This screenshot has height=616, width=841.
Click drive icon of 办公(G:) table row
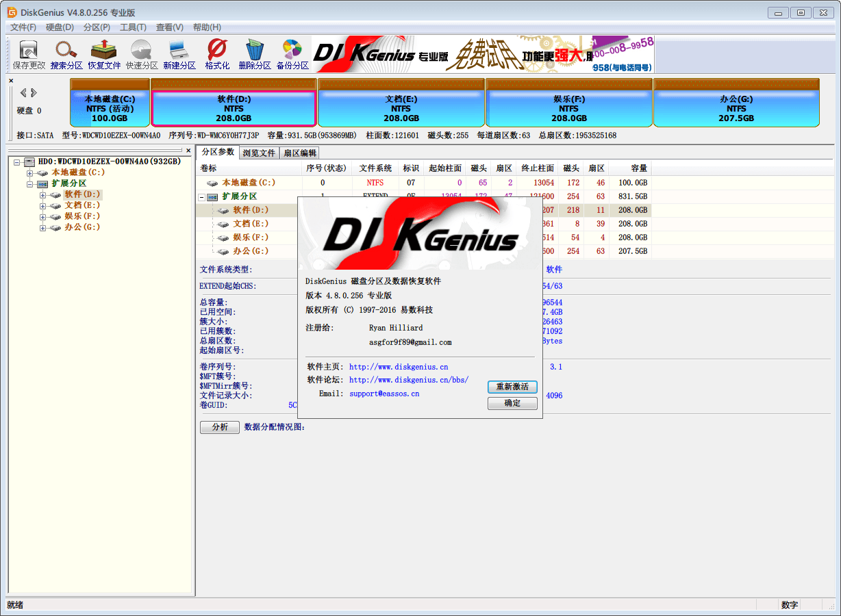224,251
